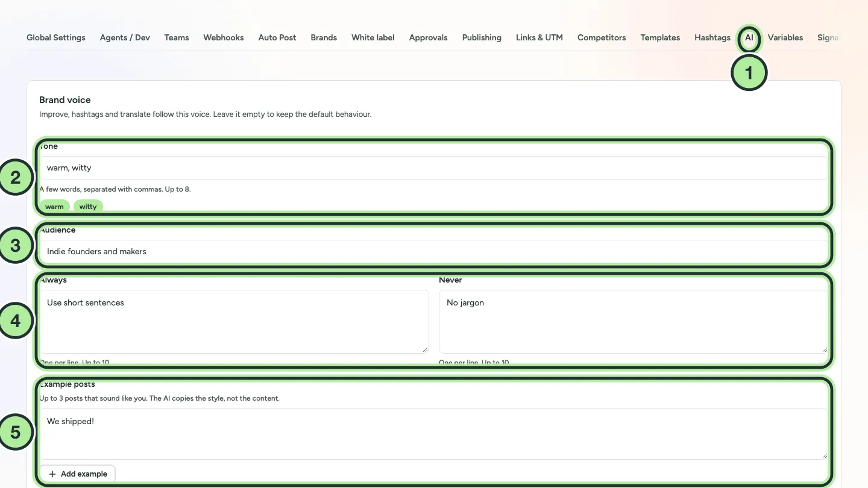Open the Links & UTM tab

[x=539, y=37]
